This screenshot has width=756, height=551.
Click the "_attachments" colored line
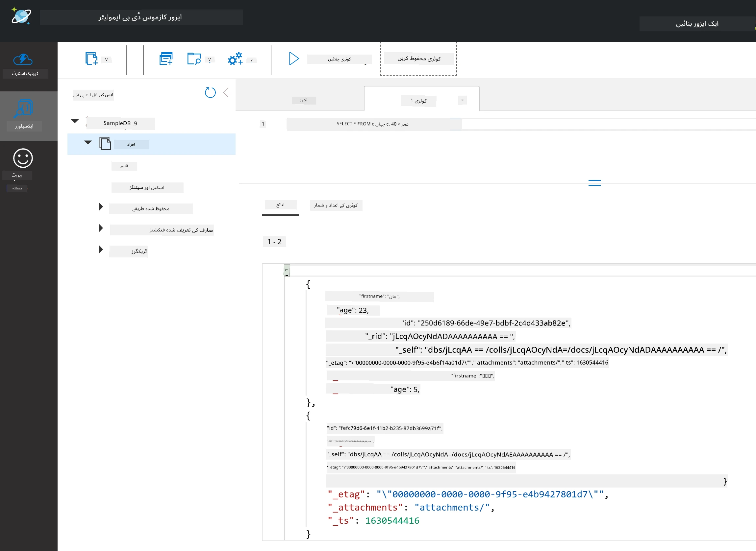(411, 507)
